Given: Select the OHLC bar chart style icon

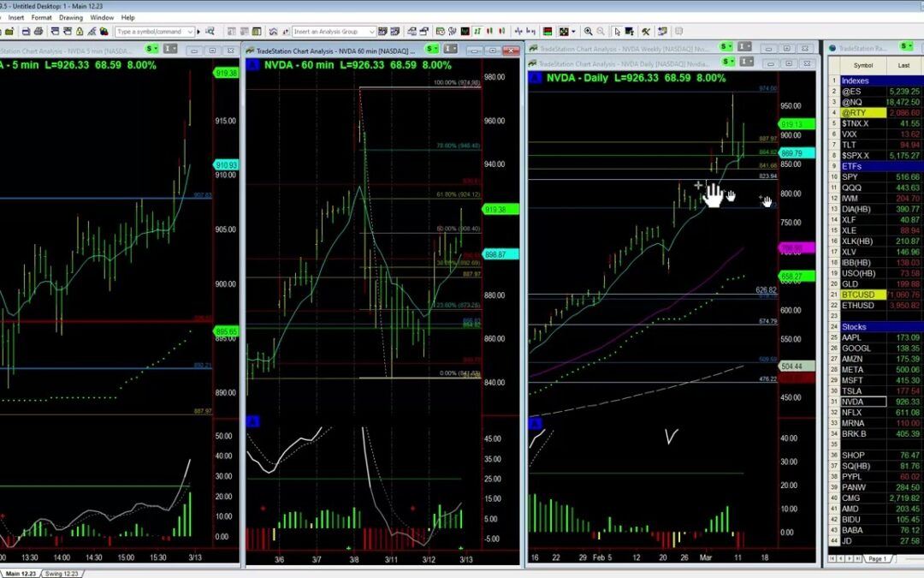Looking at the screenshot, I should [478, 32].
